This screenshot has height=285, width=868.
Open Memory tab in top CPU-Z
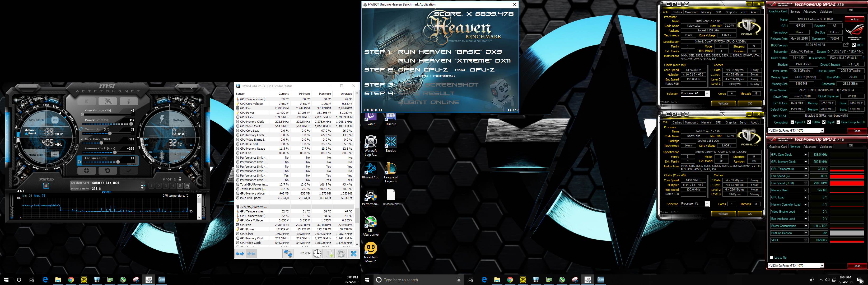[706, 12]
